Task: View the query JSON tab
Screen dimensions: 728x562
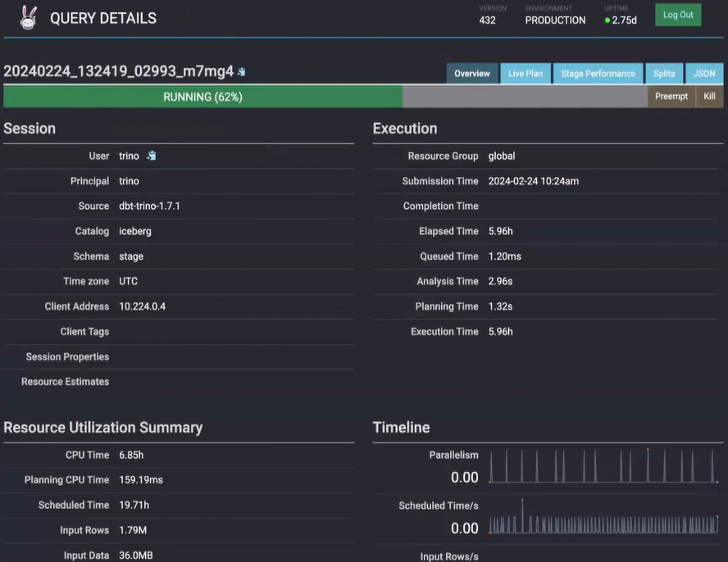Action: point(704,74)
